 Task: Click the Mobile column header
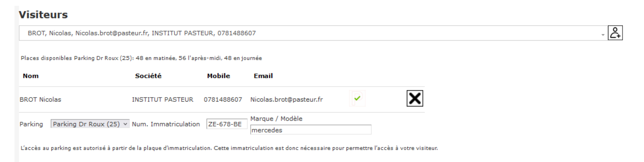pos(219,76)
